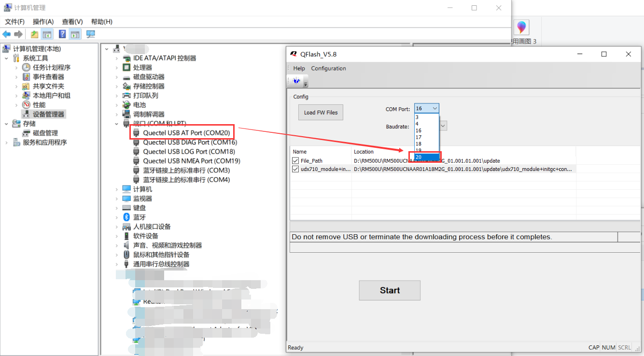Image resolution: width=644 pixels, height=356 pixels.
Task: Select Quectel USB AT Port (COM20) device
Action: [x=186, y=133]
